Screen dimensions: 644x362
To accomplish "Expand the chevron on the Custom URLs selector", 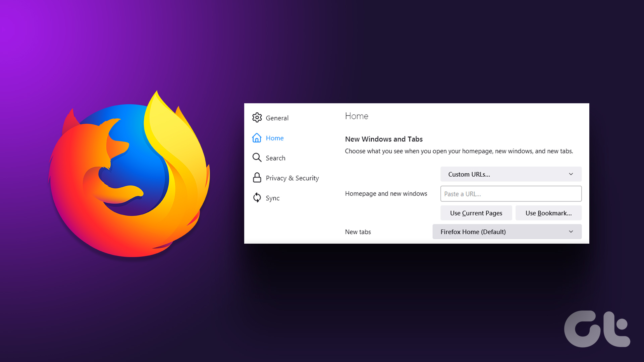I will [x=571, y=174].
